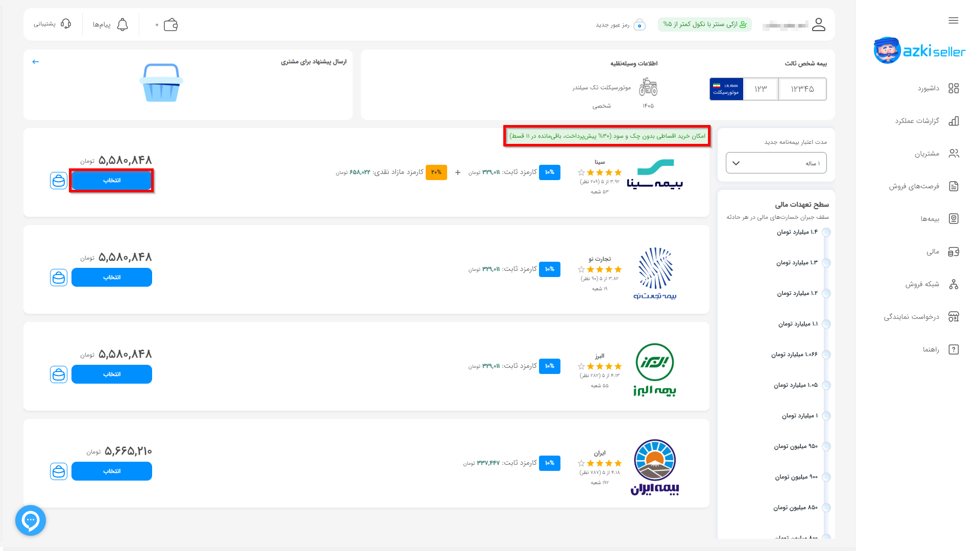The image size is (980, 551).
Task: Click the رمز عبور جدید lock icon
Action: coord(640,25)
